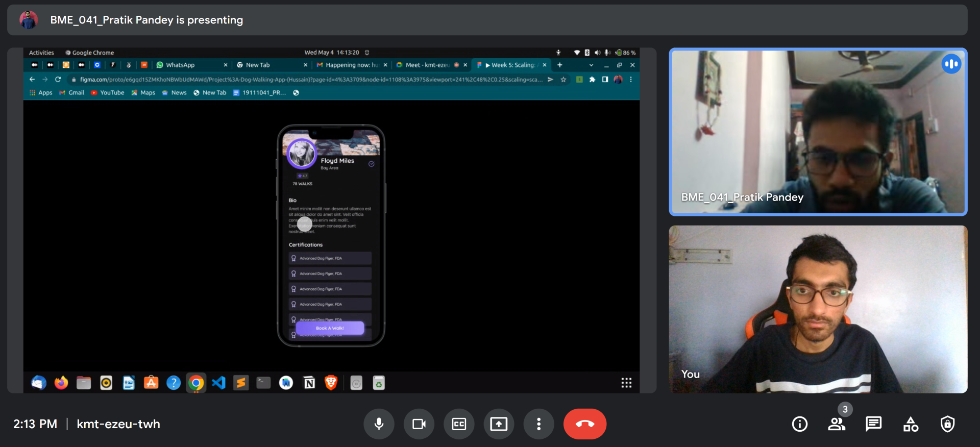Open the Gmail bookmark
980x447 pixels.
pos(71,92)
